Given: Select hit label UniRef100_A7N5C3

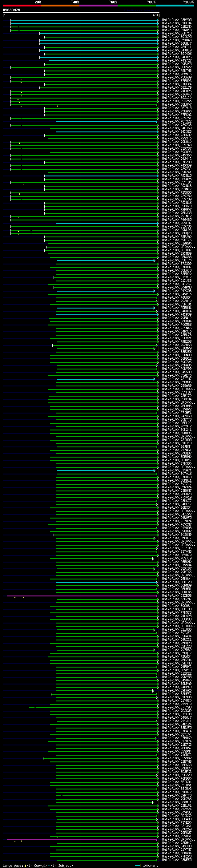Looking at the screenshot, I should click(177, 612).
